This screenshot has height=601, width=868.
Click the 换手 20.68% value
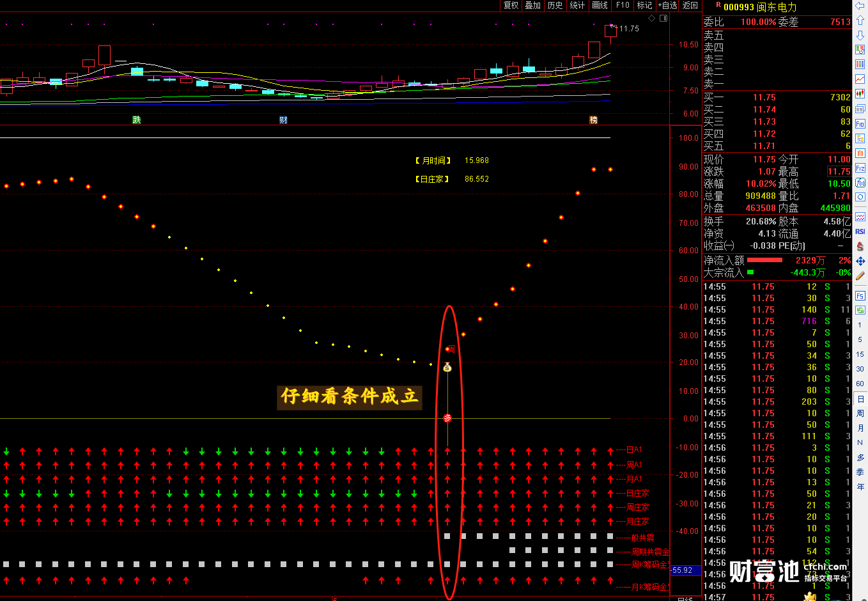(x=761, y=221)
